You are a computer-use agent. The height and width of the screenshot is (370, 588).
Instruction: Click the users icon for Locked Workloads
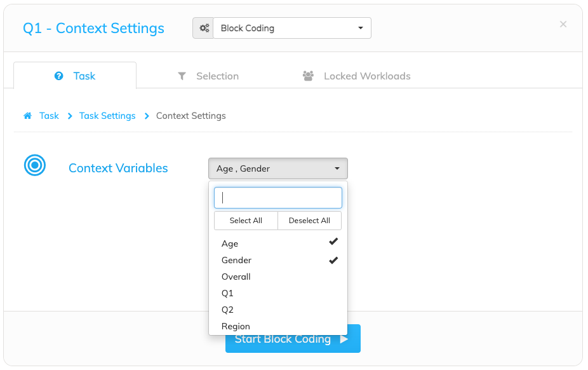[x=308, y=76]
